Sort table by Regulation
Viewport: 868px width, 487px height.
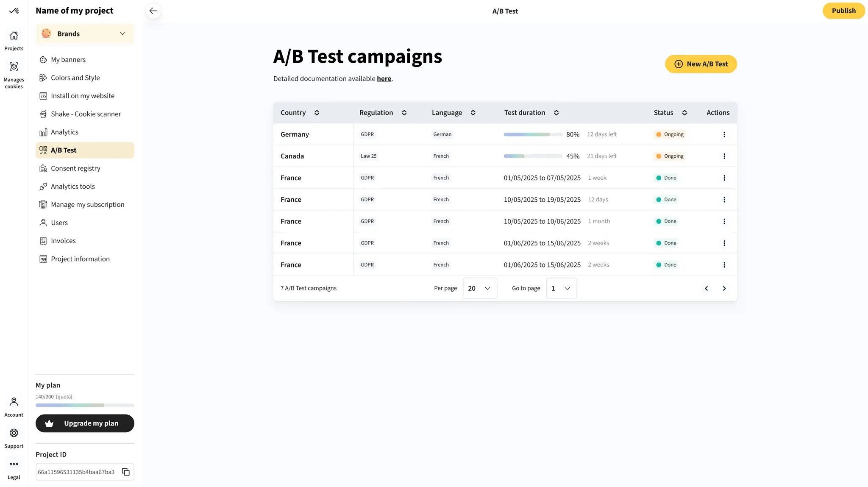[404, 113]
